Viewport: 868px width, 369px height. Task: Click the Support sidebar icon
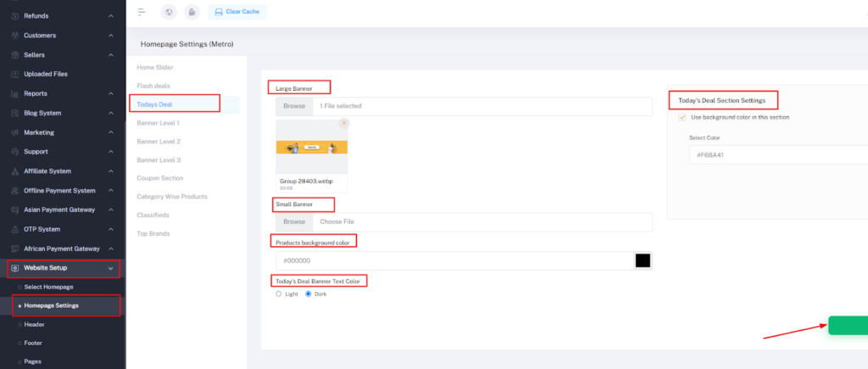coord(15,151)
